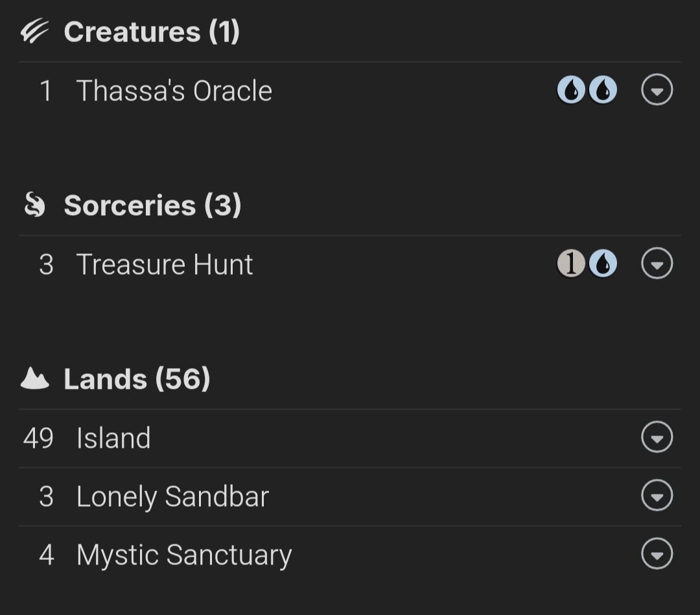Viewport: 700px width, 615px height.
Task: Click the blue mana symbol on Treasure Hunt
Action: 603,264
